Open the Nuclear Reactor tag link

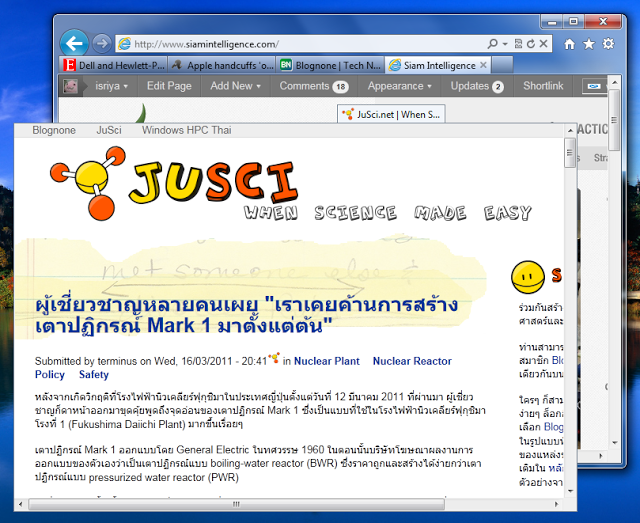412,361
